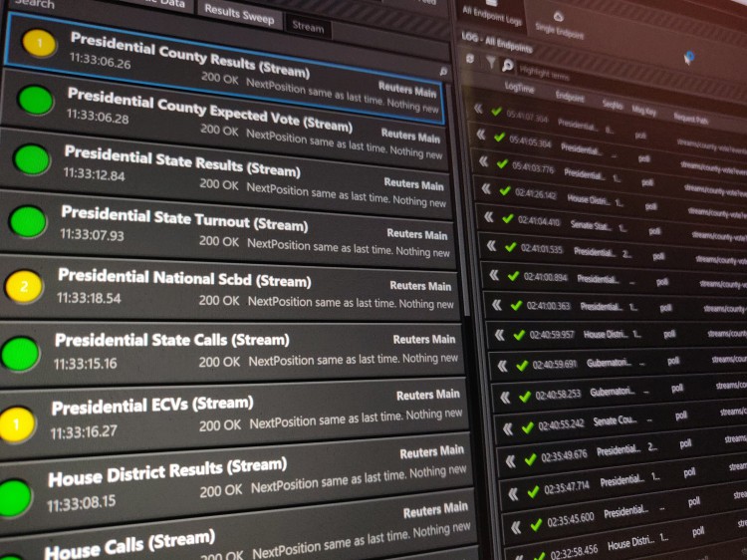Click green check mark on 02:41:01.535 log row
This screenshot has width=747, height=560.
coord(511,247)
